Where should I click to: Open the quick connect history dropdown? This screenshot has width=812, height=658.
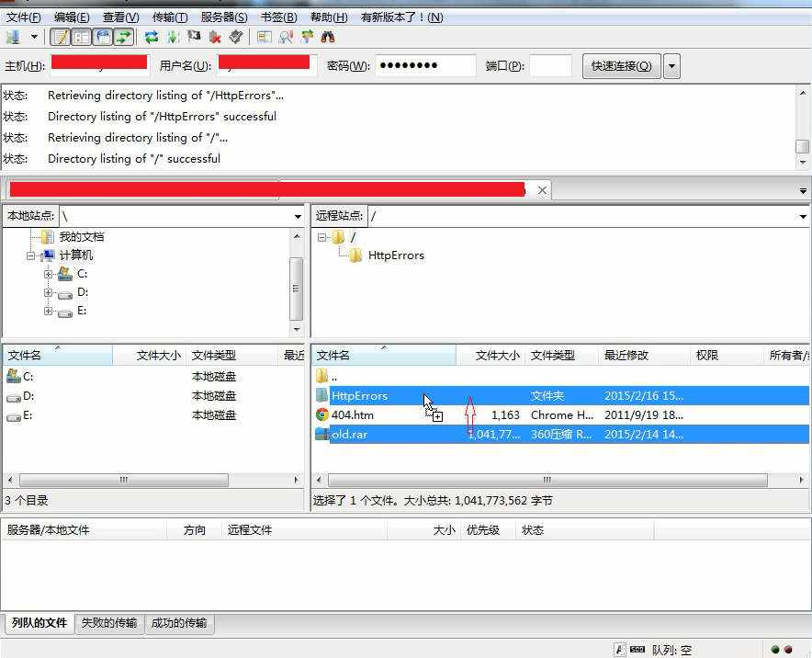coord(672,66)
